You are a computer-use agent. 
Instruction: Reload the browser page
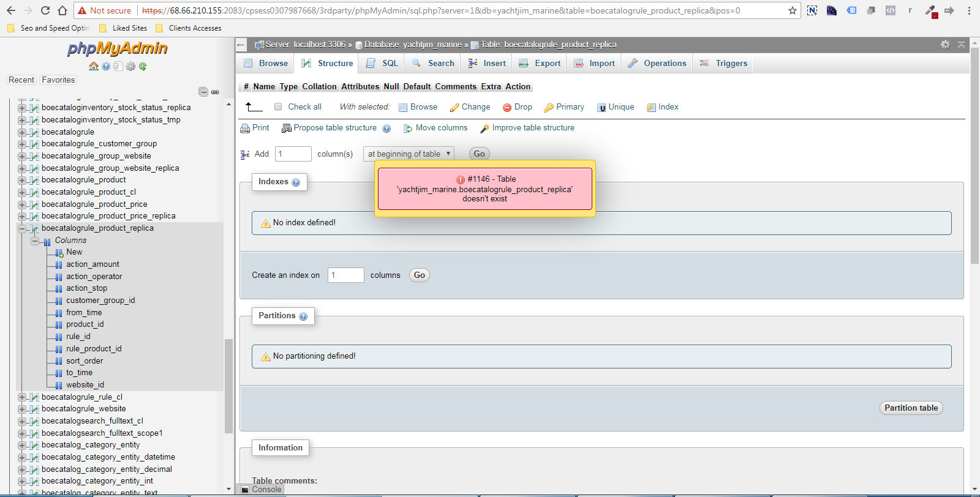coord(45,10)
